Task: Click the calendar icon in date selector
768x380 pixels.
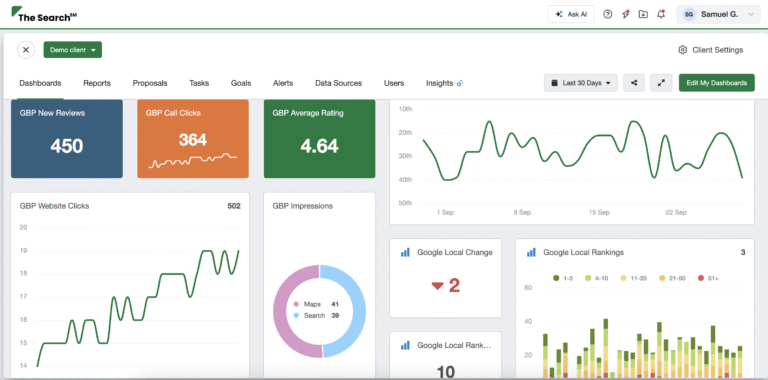Action: point(554,83)
